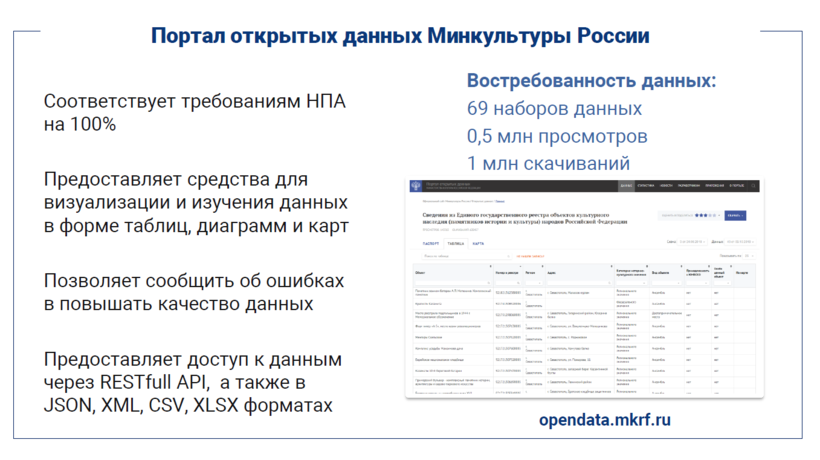Open the Регион column filter dropdown

click(533, 280)
